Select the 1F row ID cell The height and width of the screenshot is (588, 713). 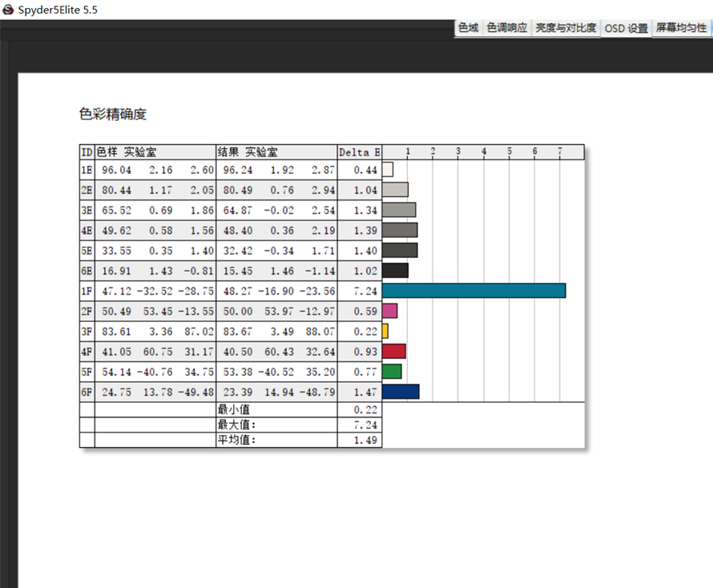87,291
